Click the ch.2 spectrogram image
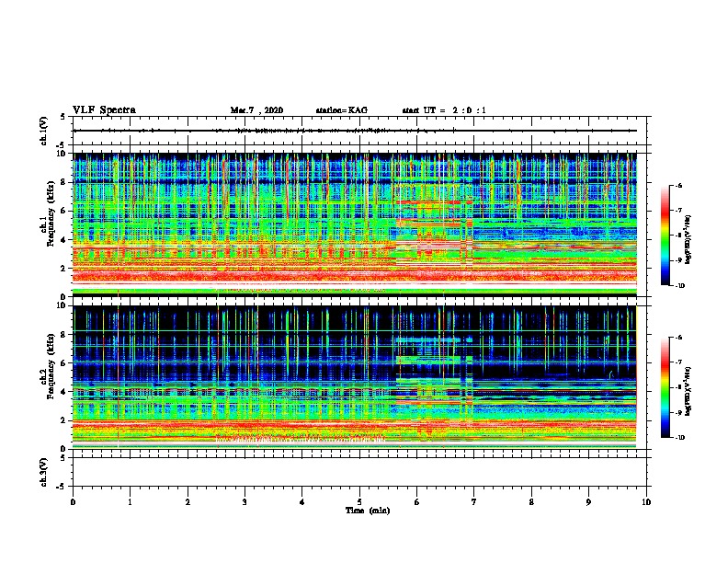 click(x=355, y=377)
